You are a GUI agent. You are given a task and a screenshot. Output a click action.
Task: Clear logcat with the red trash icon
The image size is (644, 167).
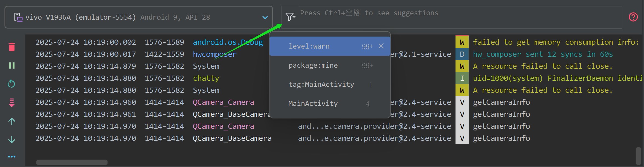click(x=12, y=47)
